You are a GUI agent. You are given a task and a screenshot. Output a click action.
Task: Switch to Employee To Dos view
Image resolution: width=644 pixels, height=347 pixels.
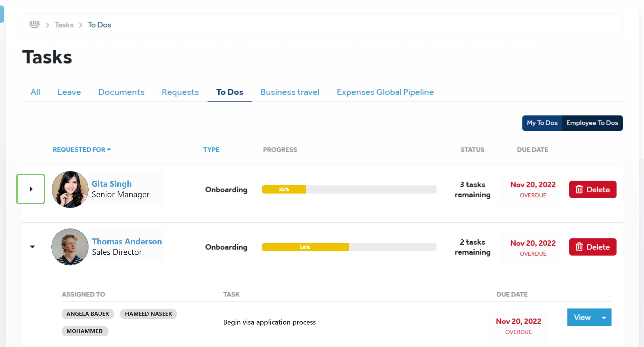click(592, 123)
